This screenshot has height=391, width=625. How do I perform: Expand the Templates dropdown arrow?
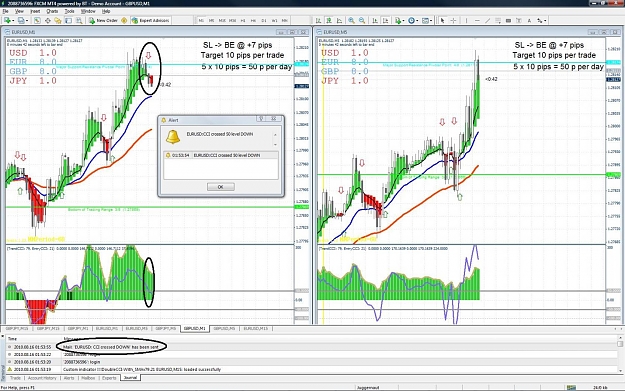[431, 21]
